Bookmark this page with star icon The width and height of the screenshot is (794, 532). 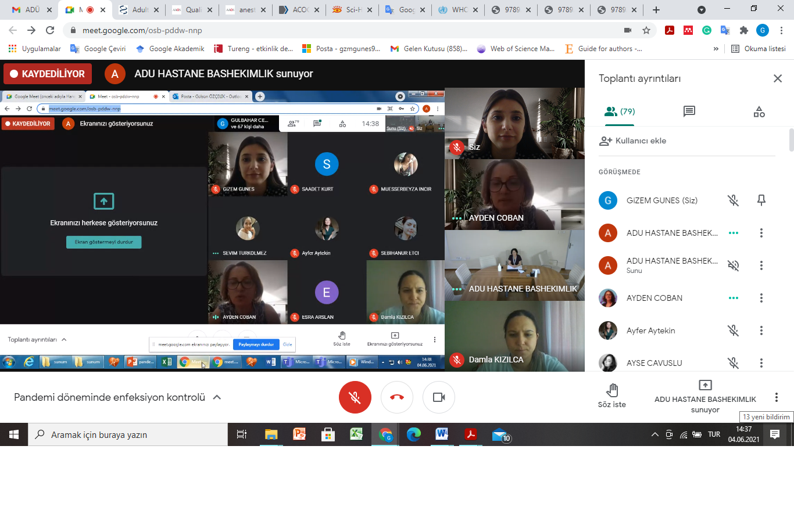tap(646, 30)
